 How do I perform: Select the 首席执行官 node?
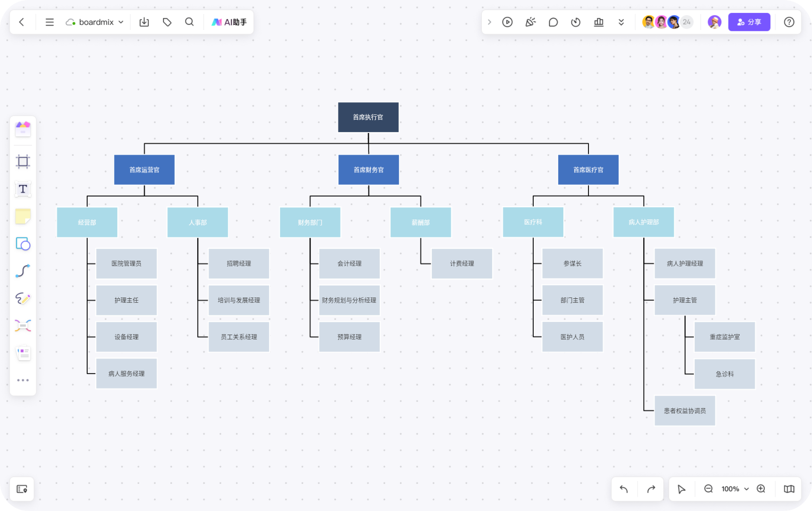[368, 117]
